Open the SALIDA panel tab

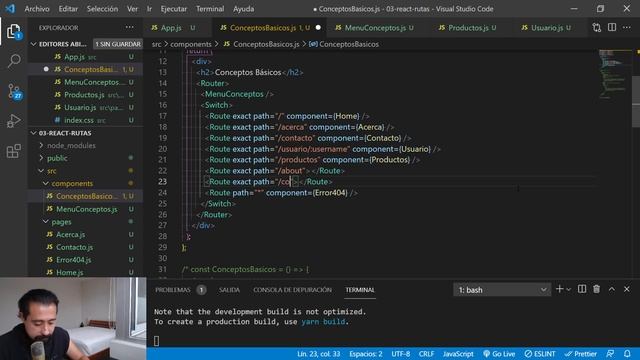tap(229, 289)
